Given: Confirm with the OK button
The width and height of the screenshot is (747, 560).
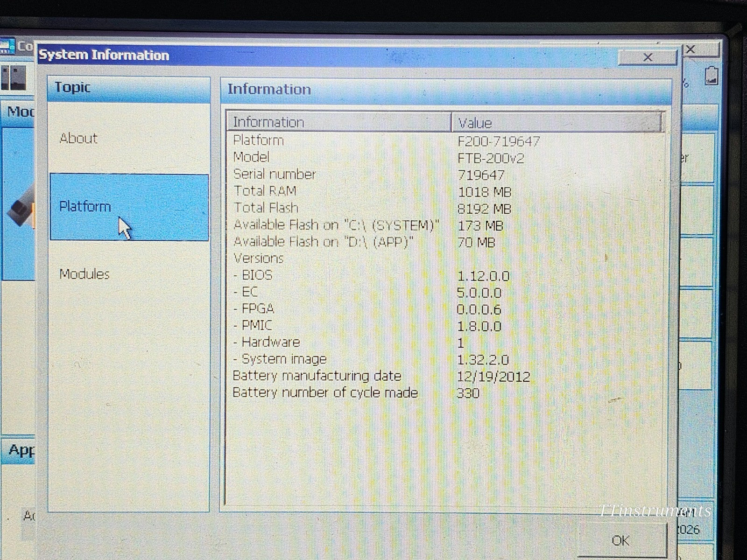Looking at the screenshot, I should coord(621,540).
